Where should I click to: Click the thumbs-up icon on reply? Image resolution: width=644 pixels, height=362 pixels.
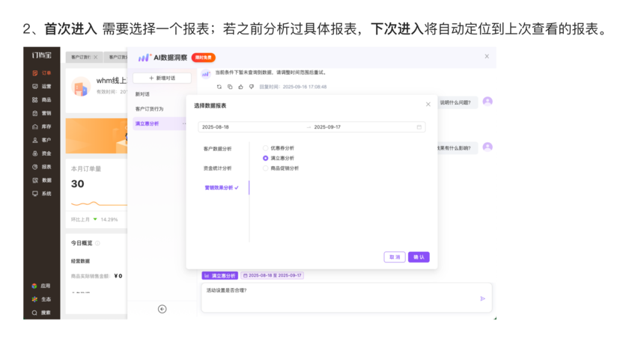tap(240, 87)
